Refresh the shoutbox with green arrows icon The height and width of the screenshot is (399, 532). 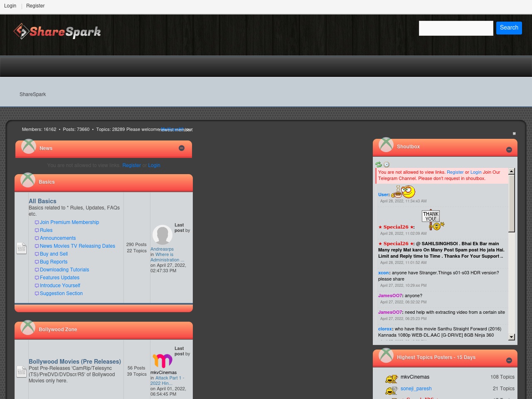(379, 165)
